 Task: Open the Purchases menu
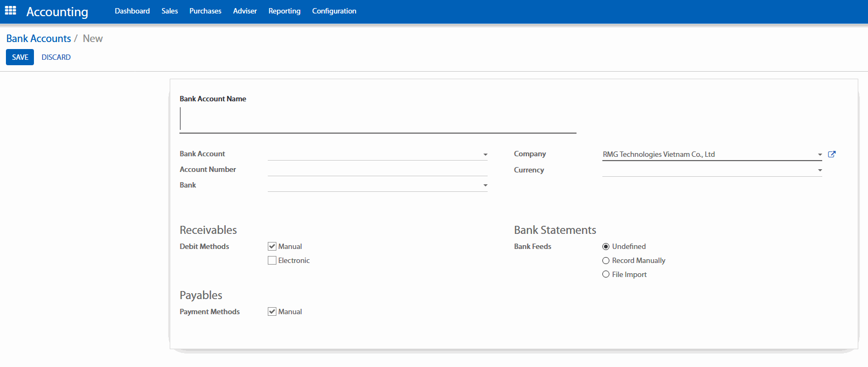(205, 11)
